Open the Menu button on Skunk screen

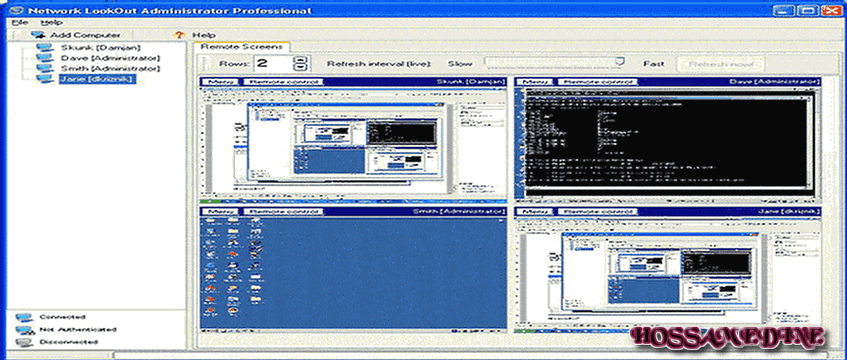[x=221, y=82]
